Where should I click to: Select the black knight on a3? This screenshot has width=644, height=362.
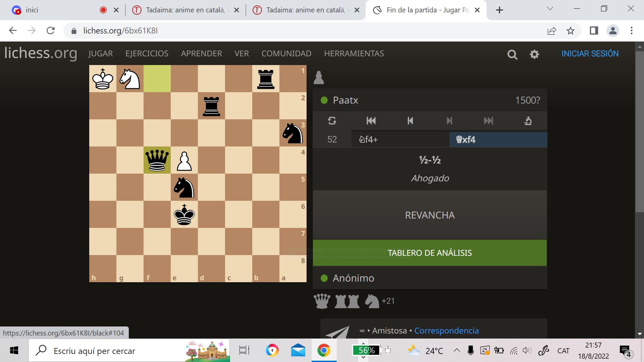point(293,133)
